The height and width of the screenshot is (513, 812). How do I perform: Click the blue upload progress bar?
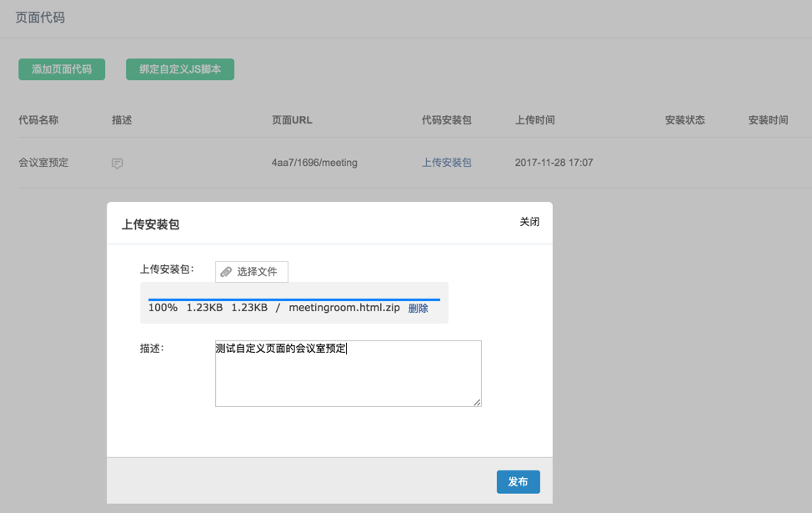[x=294, y=299]
